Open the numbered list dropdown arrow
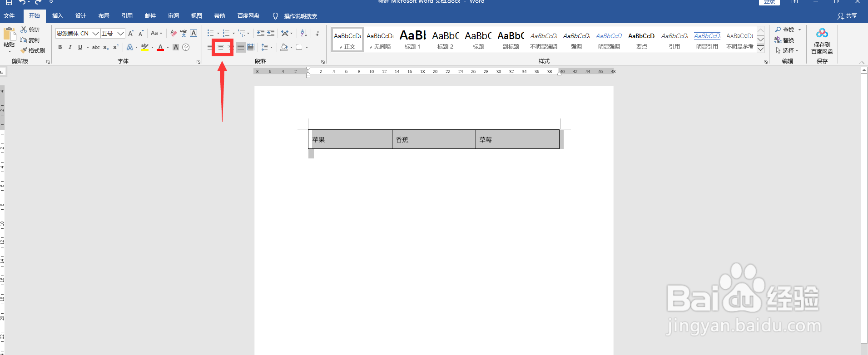This screenshot has height=355, width=868. pyautogui.click(x=233, y=33)
